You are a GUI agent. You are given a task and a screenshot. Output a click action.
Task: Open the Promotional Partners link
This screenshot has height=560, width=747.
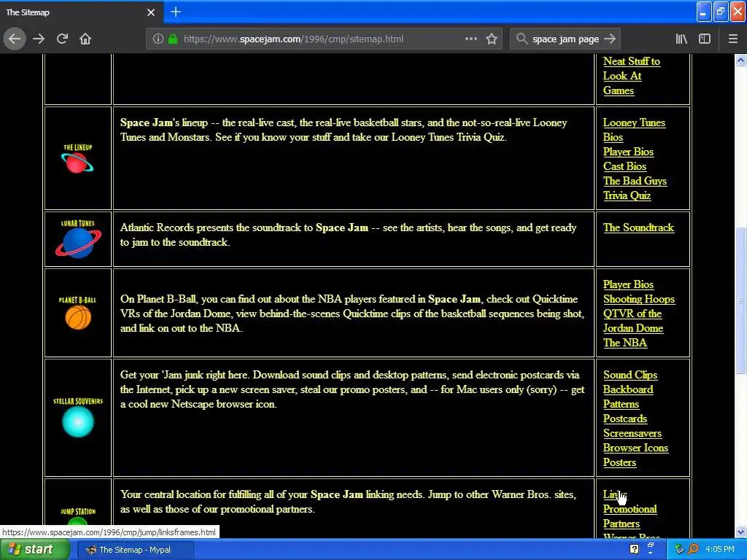[630, 516]
